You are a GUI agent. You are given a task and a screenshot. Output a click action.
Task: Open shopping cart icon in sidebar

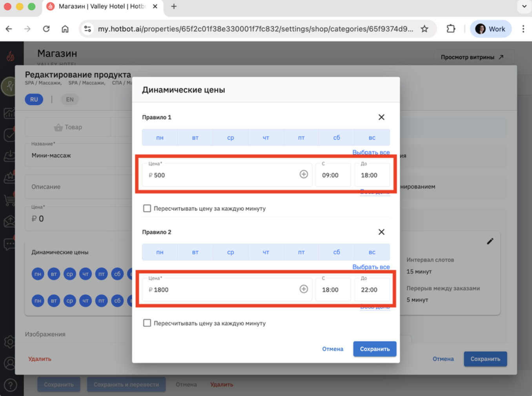tap(9, 200)
